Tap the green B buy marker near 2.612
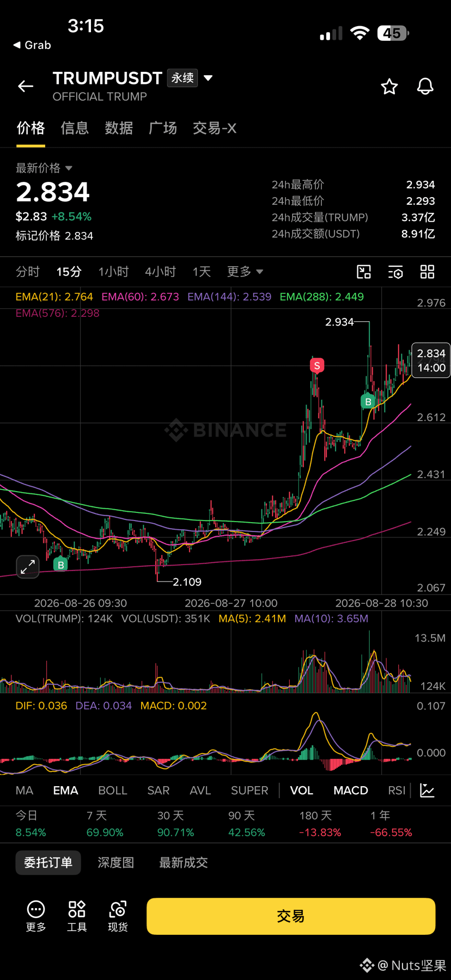 coord(368,401)
